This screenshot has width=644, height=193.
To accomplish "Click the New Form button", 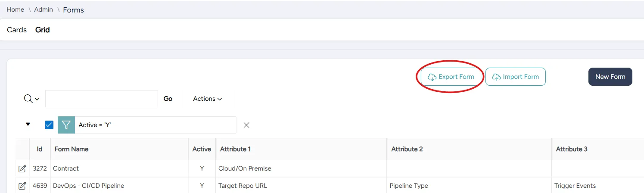I will click(x=610, y=77).
